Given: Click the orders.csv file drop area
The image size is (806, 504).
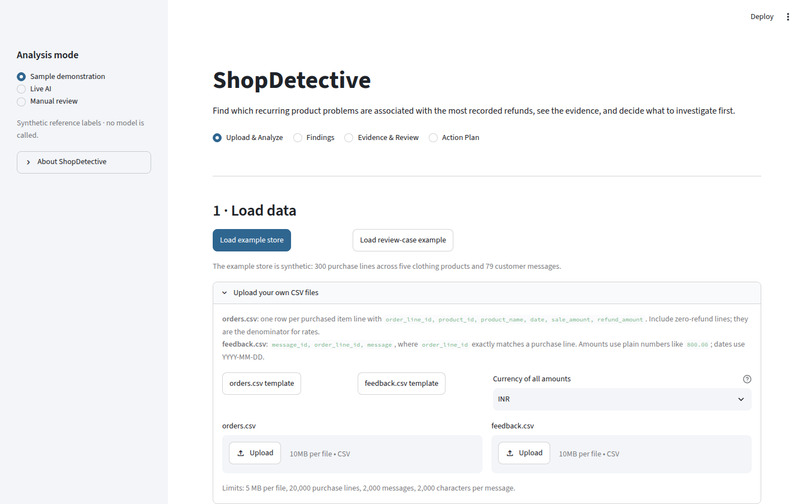Looking at the screenshot, I should (352, 454).
